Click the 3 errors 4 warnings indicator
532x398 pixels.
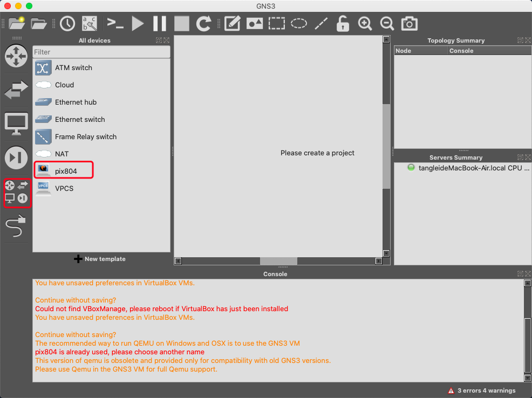(482, 390)
